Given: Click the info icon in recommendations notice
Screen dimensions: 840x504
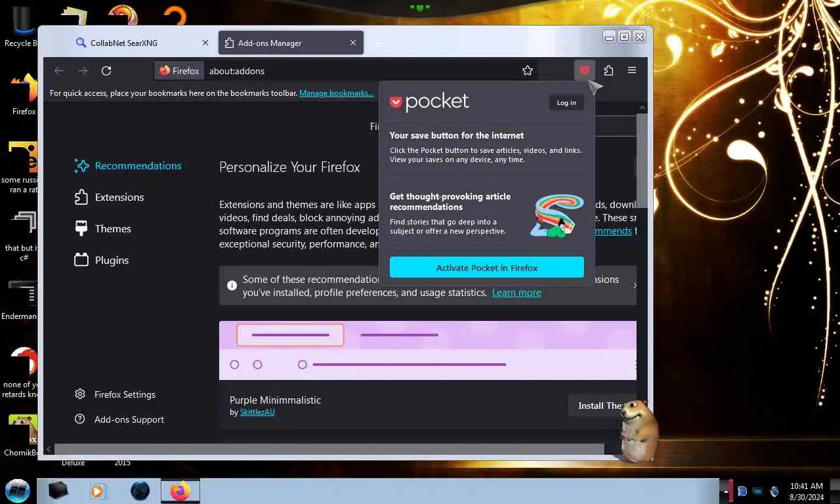Looking at the screenshot, I should 232,285.
